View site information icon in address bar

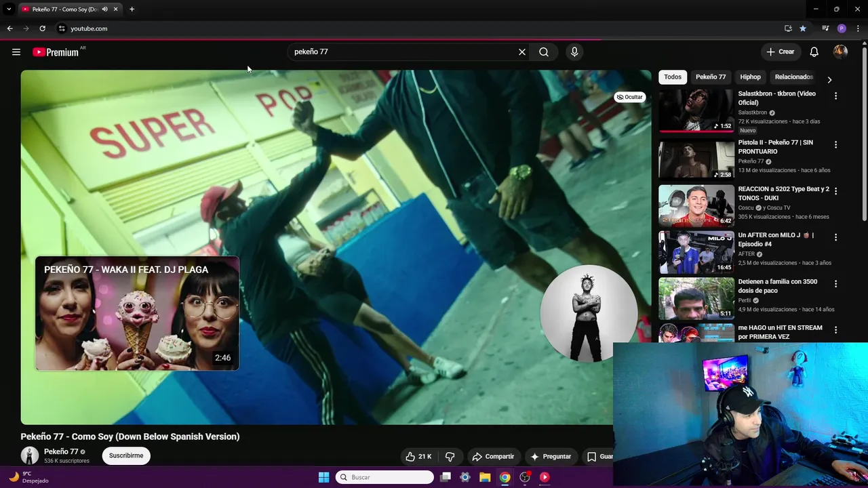pos(61,28)
